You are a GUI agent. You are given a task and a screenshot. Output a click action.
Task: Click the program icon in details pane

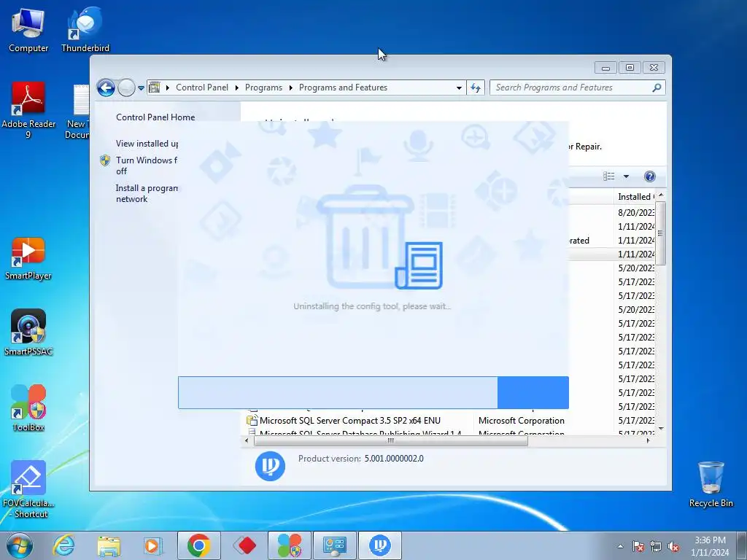pos(270,466)
